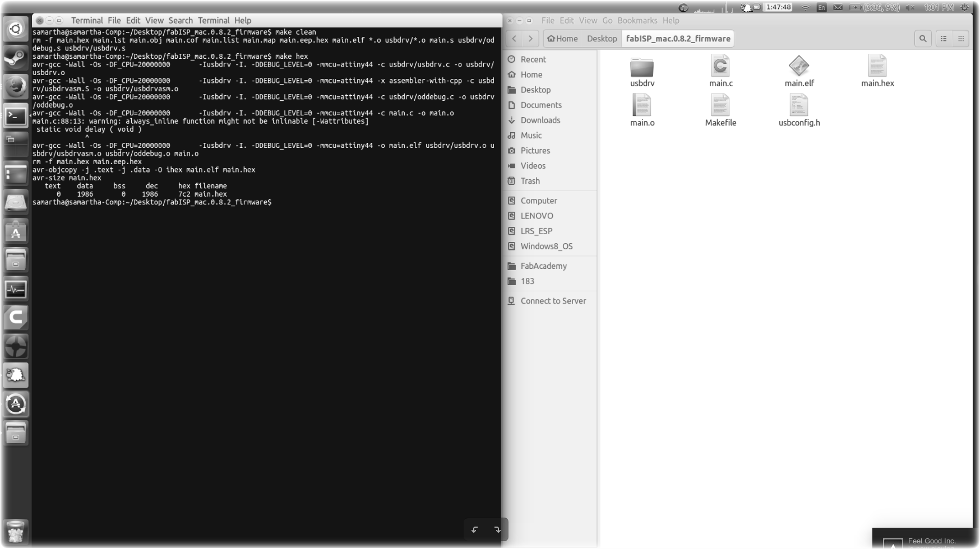Open the workspace switcher in the launcher
980x549 pixels.
[16, 145]
